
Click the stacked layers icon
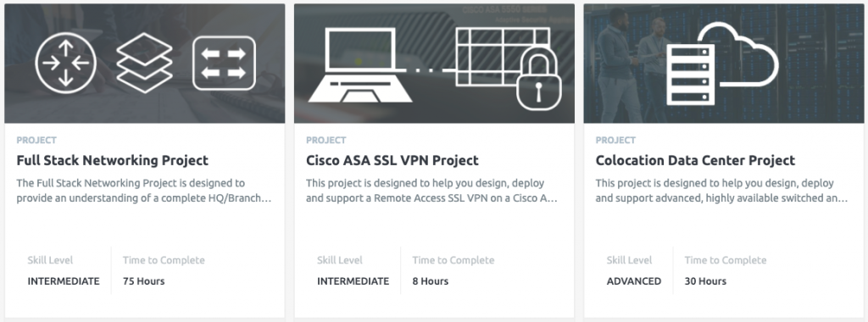(x=144, y=63)
